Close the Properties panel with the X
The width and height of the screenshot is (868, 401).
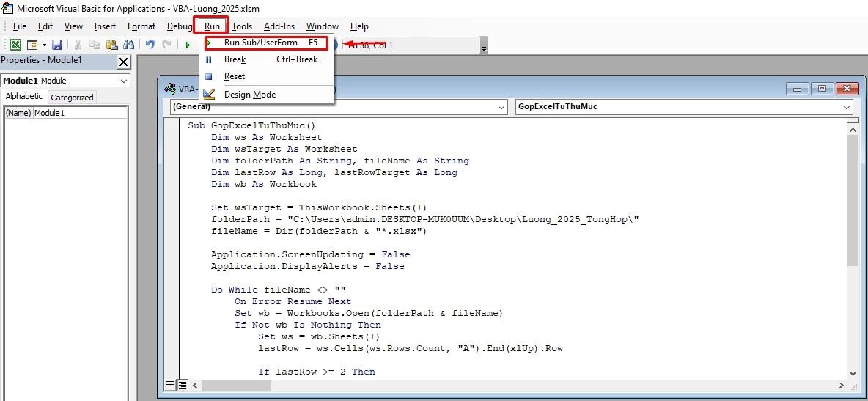tap(123, 61)
